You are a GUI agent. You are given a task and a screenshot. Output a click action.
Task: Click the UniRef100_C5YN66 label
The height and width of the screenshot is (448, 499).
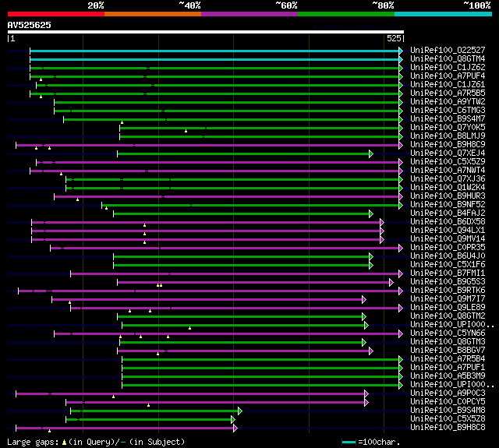tap(448, 333)
